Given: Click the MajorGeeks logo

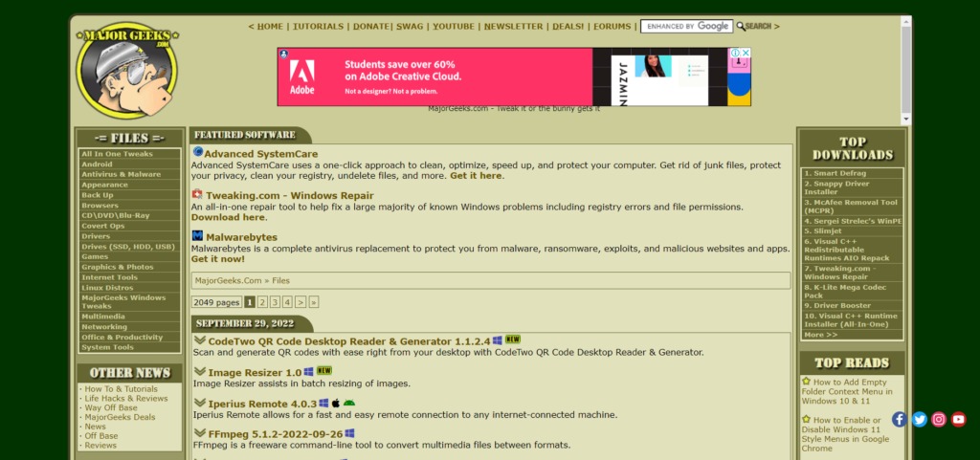Looking at the screenshot, I should pyautogui.click(x=127, y=71).
